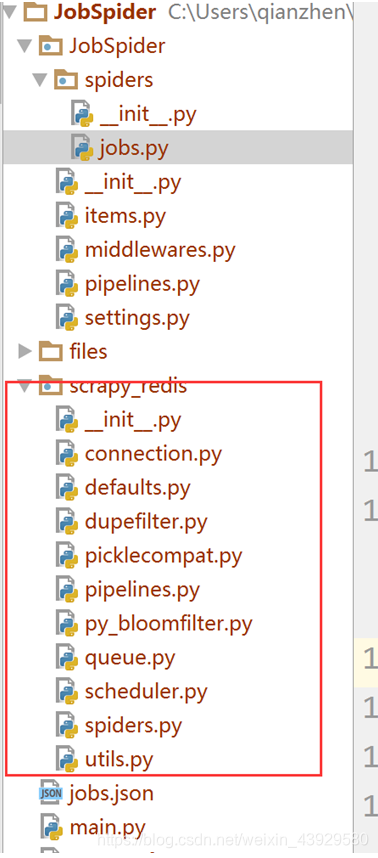Click the Python icon beside scheduler.py
Image resolution: width=378 pixels, height=858 pixels.
[x=67, y=691]
